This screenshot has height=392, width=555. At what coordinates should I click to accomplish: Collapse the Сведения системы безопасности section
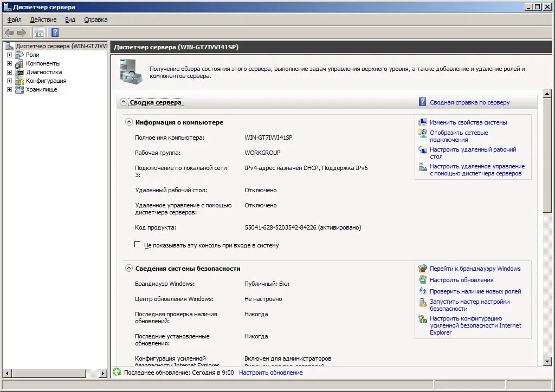coord(129,269)
